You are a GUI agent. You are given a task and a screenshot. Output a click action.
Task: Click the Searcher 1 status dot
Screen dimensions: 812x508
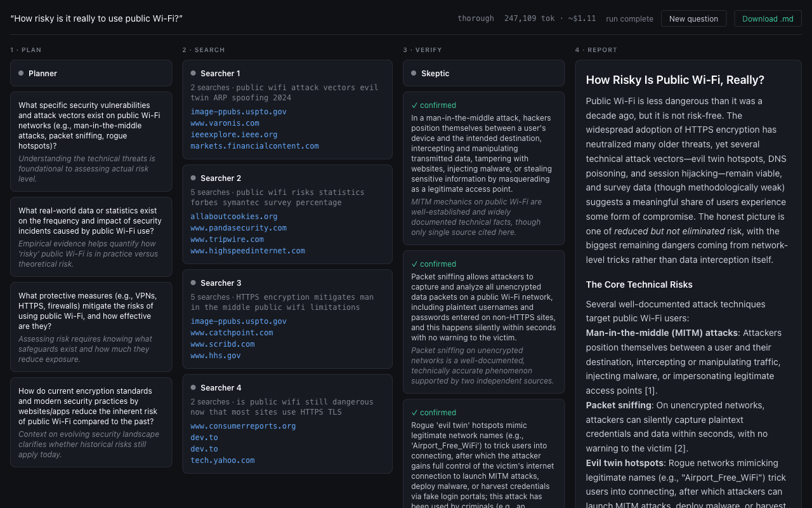coord(193,73)
